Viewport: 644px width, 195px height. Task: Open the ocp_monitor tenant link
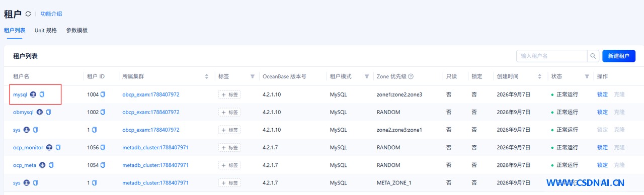[28, 147]
